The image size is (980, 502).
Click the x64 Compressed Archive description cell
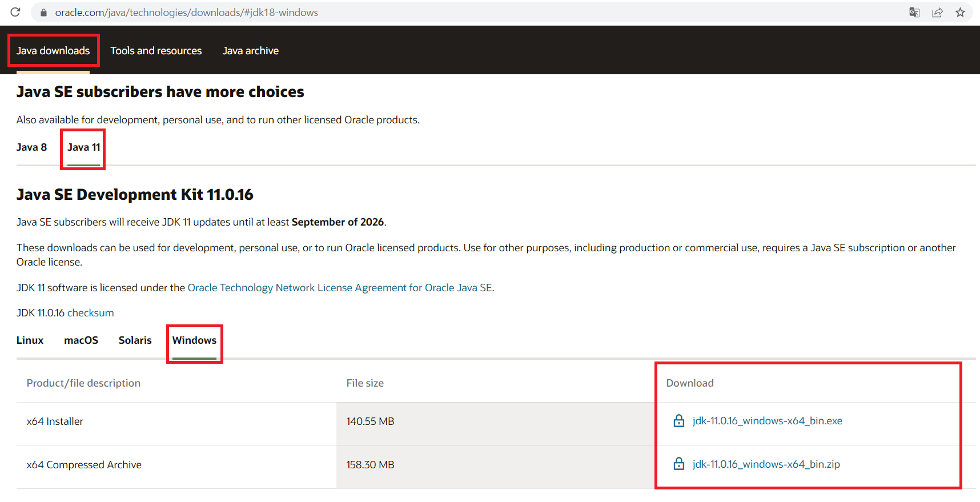(x=176, y=467)
